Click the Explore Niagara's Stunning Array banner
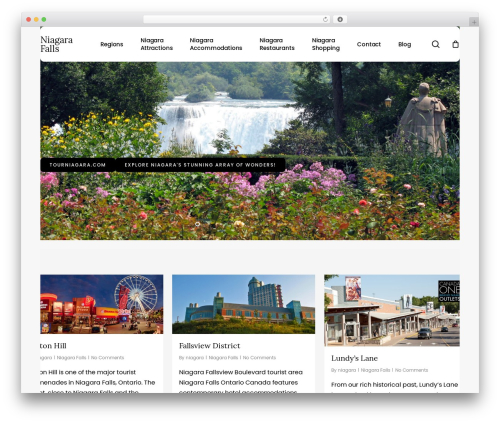The image size is (500, 423). [x=200, y=165]
